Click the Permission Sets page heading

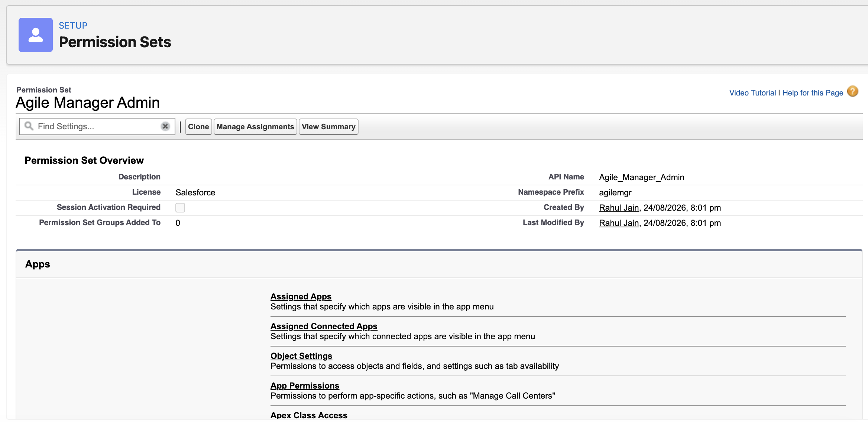point(115,42)
